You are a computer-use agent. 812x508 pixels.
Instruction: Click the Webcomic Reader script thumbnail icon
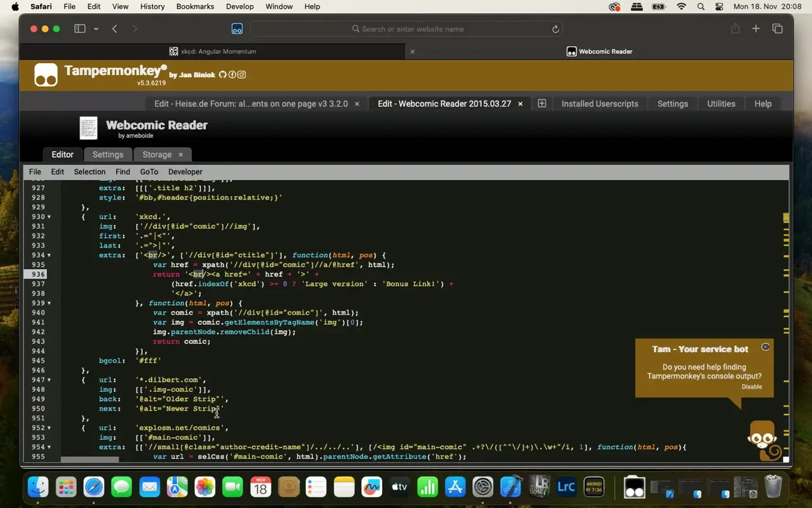pyautogui.click(x=88, y=128)
